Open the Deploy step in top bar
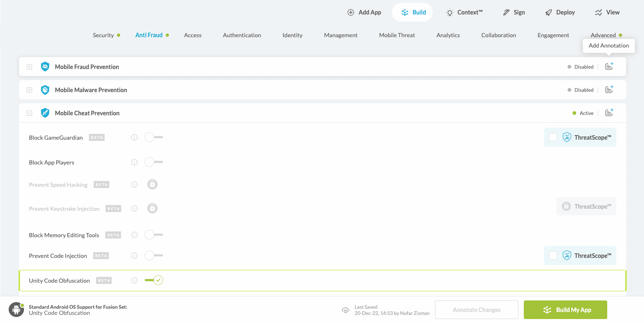 (x=560, y=12)
